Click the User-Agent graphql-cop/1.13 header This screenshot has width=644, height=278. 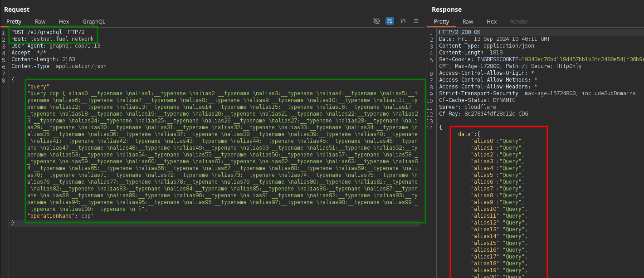[x=56, y=46]
